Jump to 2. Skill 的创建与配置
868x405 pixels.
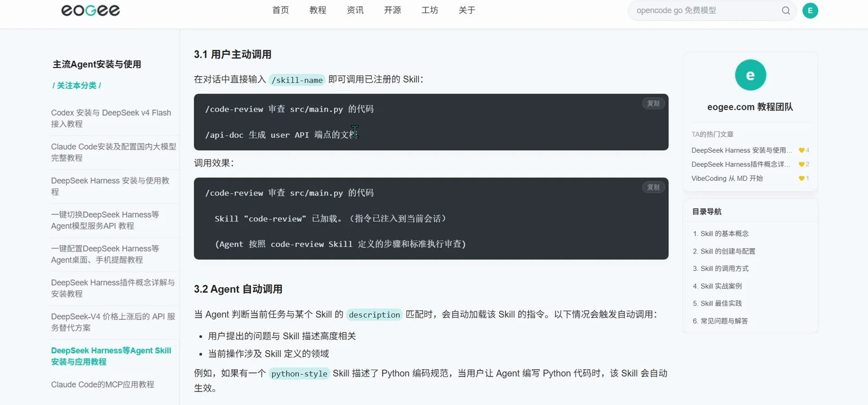click(724, 251)
